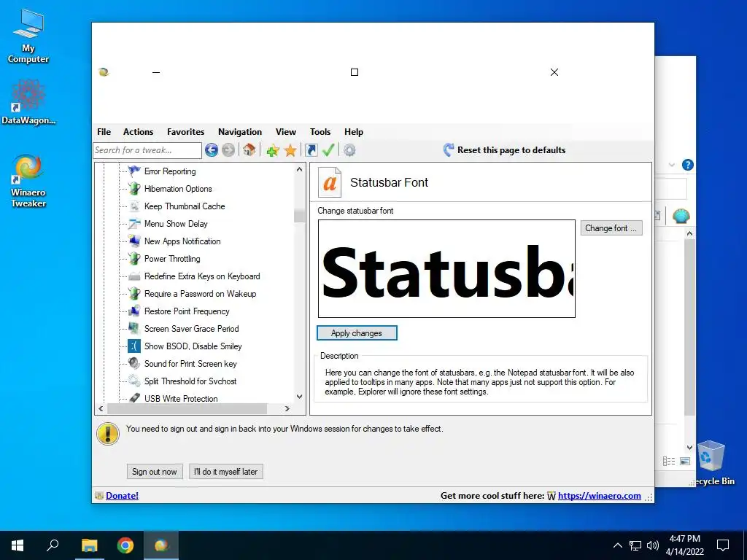Select Winaero Tweaker desktop shortcut
This screenshot has height=560, width=747.
pyautogui.click(x=28, y=181)
